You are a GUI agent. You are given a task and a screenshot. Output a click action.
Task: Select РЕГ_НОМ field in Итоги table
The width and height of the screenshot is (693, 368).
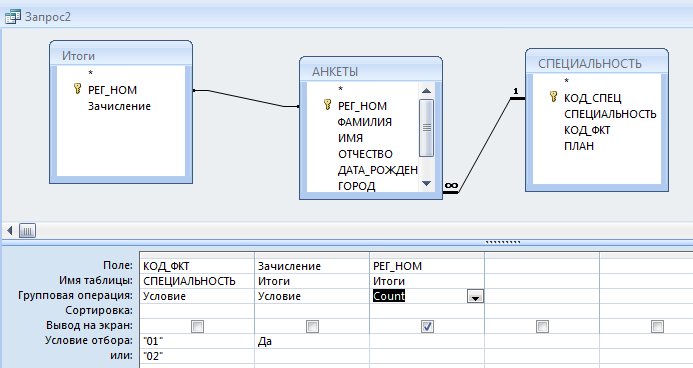[x=112, y=90]
